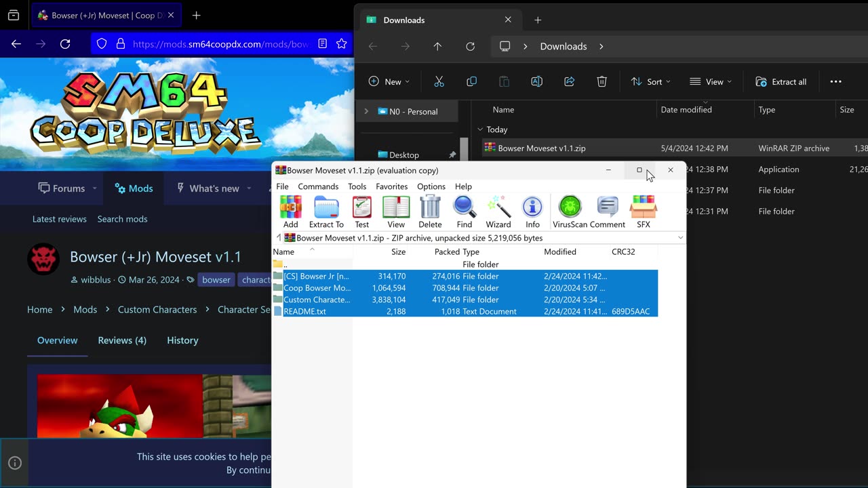The width and height of the screenshot is (868, 488).
Task: Toggle the browser reader view icon
Action: coord(323,43)
